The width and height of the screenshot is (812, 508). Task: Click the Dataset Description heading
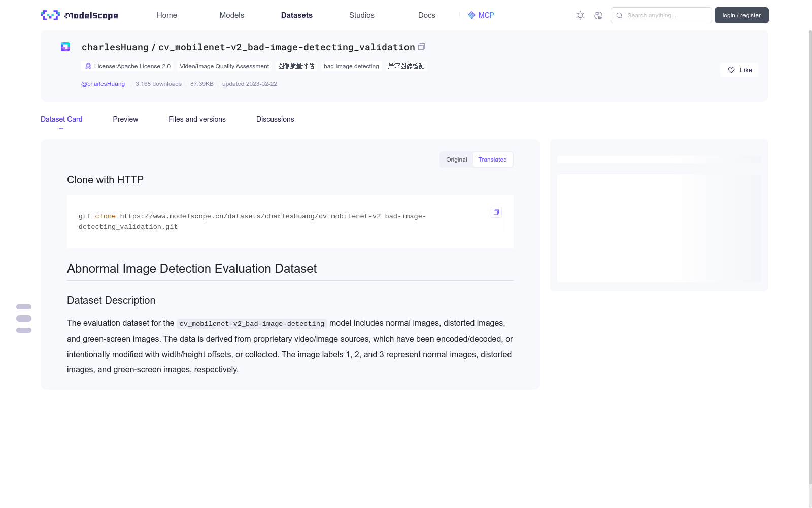point(111,300)
